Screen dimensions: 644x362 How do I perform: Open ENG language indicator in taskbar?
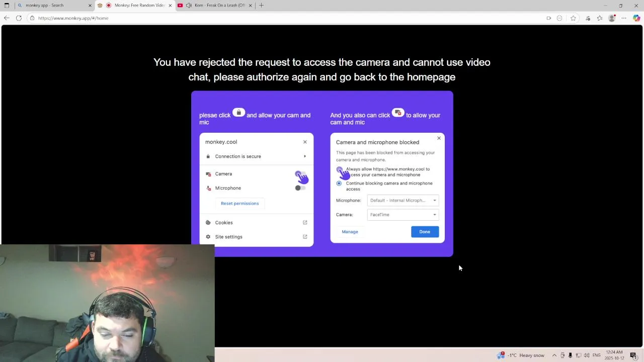(x=596, y=355)
